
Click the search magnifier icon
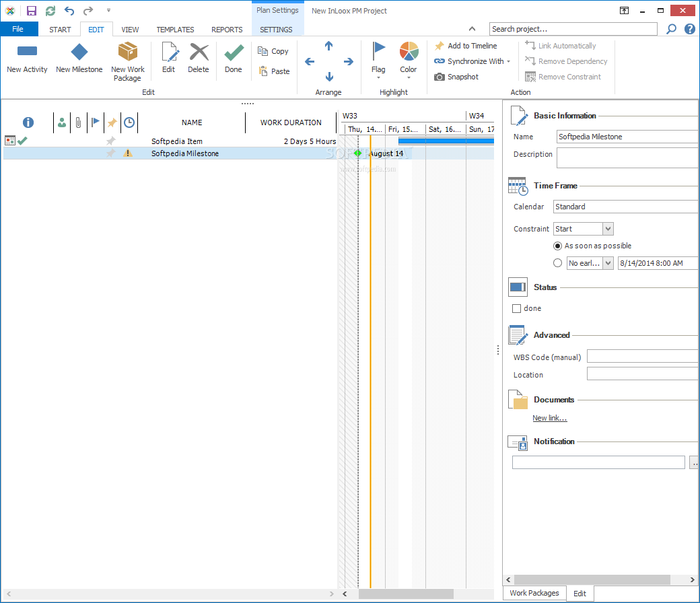click(671, 29)
